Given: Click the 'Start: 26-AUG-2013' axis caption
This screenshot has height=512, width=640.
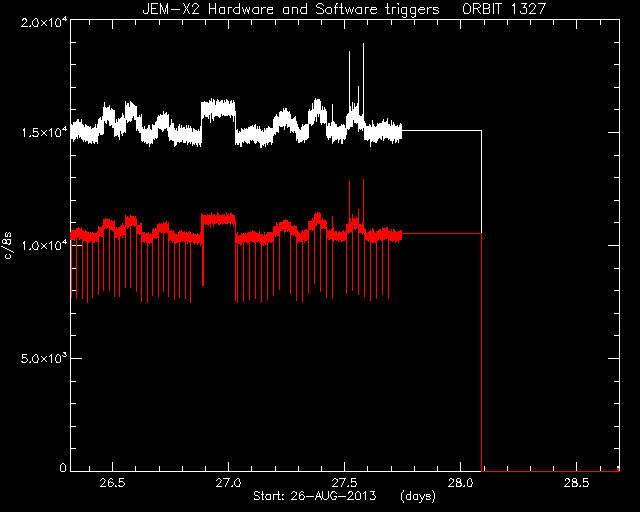Looking at the screenshot, I should [x=315, y=496].
